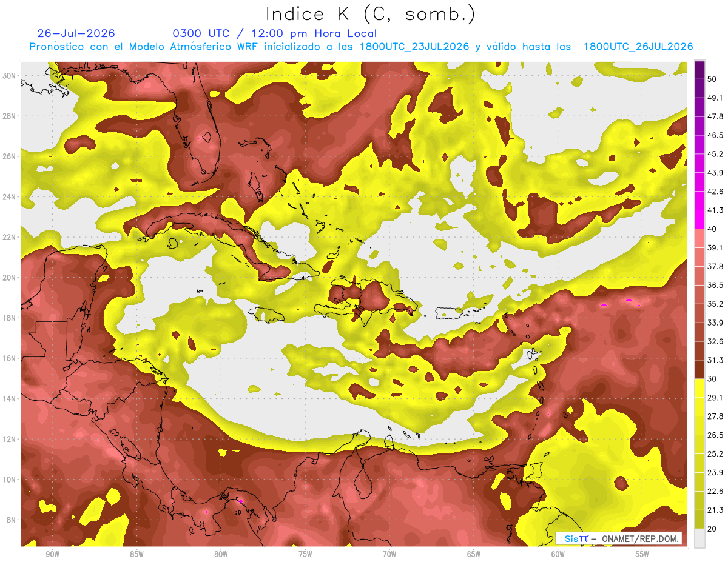The image size is (728, 562).
Task: Click the 28N latitude axis label
Action: pyautogui.click(x=10, y=116)
